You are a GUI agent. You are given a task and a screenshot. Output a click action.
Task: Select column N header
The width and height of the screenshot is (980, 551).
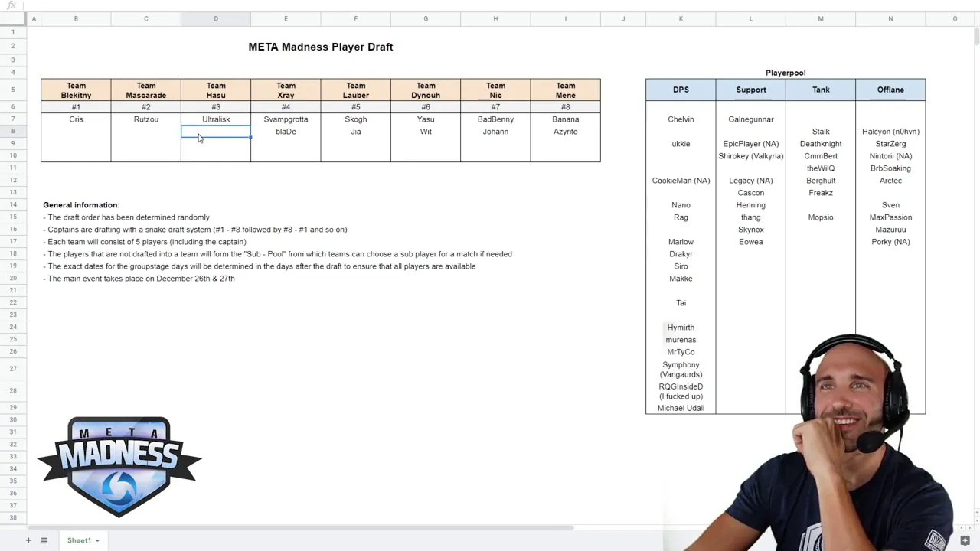click(890, 18)
